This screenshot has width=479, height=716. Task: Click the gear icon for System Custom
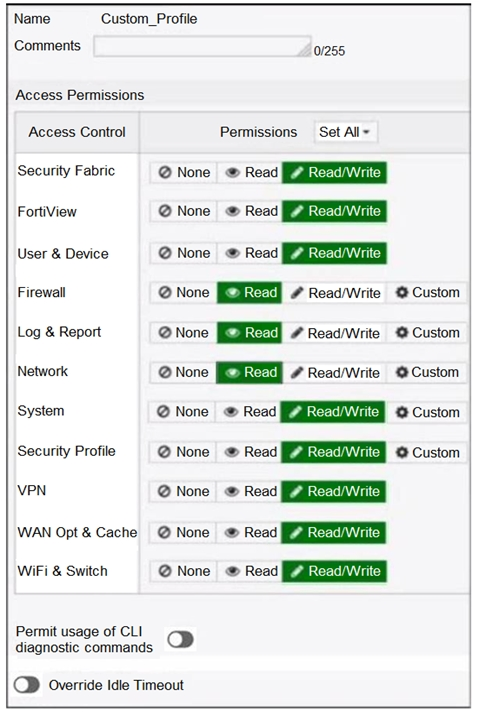[x=401, y=412]
